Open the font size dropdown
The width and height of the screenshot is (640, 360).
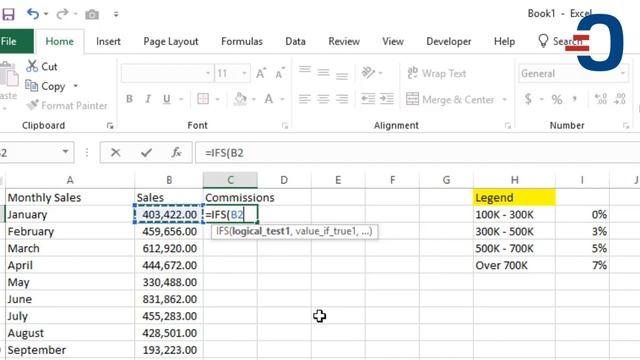pyautogui.click(x=244, y=73)
